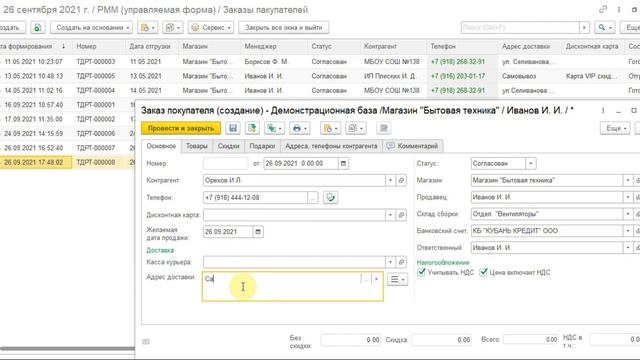Image resolution: width=640 pixels, height=360 pixels.
Task: Open the green create-based-on dropdown in the order form
Action: coord(274,128)
